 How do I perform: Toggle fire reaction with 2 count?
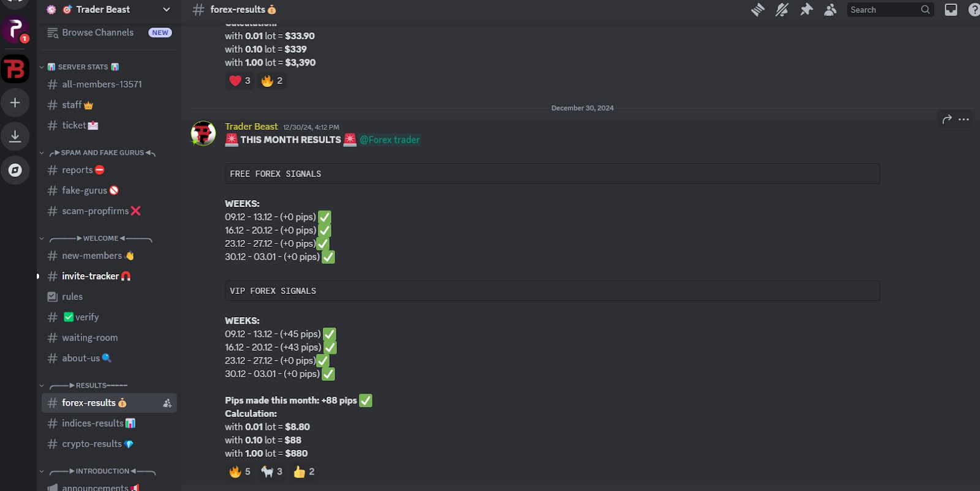coord(272,81)
